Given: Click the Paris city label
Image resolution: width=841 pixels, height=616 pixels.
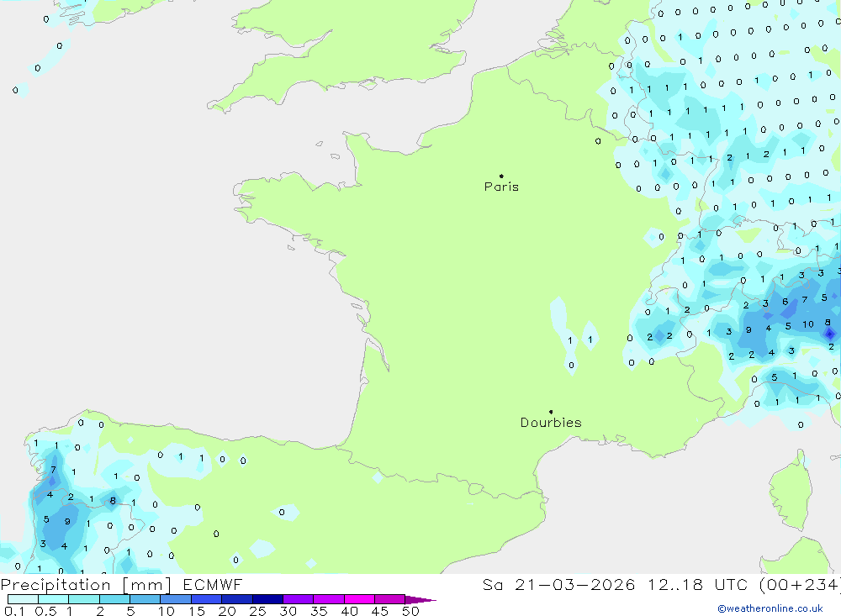Looking at the screenshot, I should click(501, 187).
